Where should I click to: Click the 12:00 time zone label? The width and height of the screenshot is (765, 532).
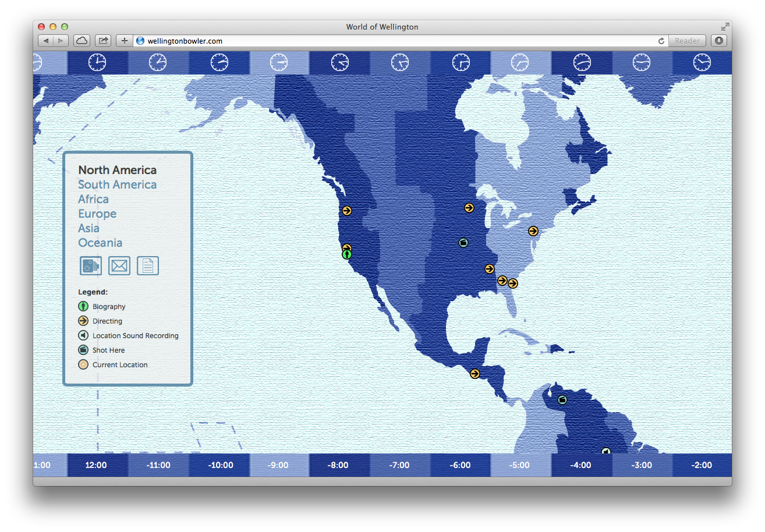97,465
